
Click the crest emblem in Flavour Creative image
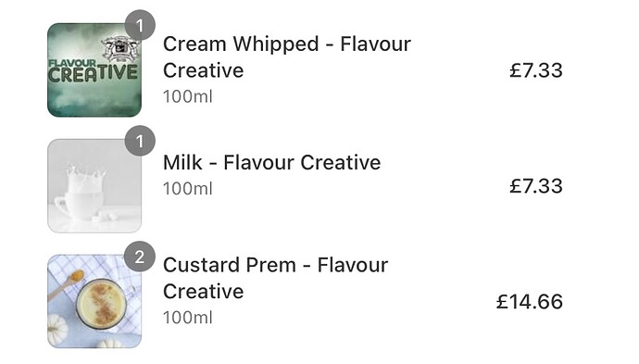119,49
